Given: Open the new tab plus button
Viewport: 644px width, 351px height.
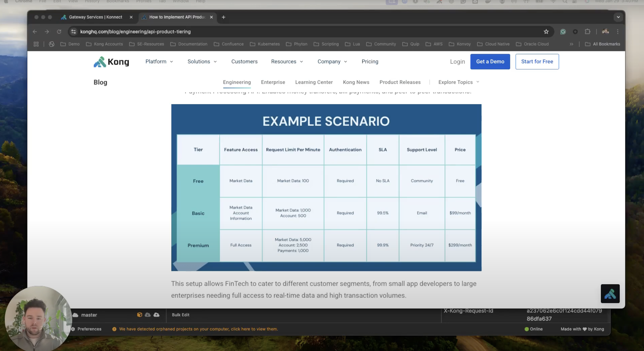Looking at the screenshot, I should [x=223, y=17].
